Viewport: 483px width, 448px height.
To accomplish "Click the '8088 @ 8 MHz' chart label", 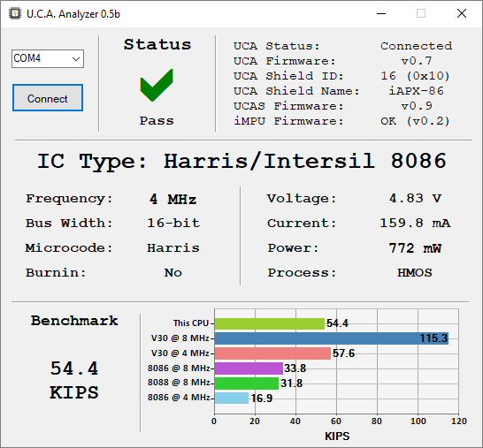I will (x=179, y=383).
